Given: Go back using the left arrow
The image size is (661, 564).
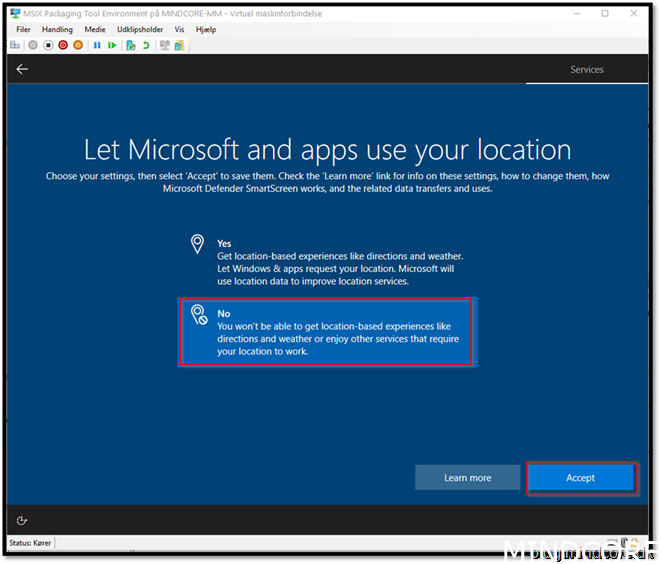Looking at the screenshot, I should pyautogui.click(x=22, y=69).
